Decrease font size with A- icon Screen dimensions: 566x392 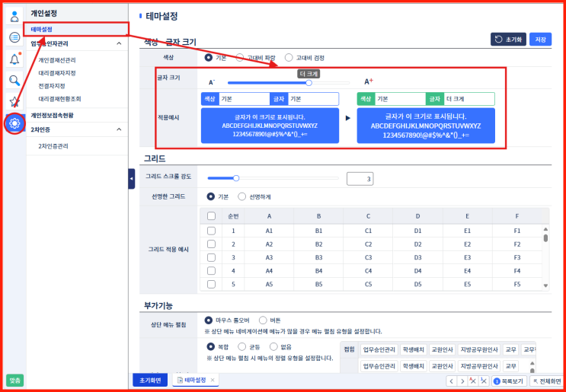click(x=212, y=82)
